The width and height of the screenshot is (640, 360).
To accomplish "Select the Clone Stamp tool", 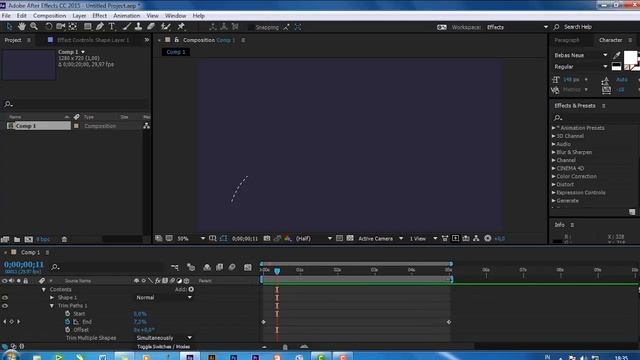I will [x=139, y=27].
